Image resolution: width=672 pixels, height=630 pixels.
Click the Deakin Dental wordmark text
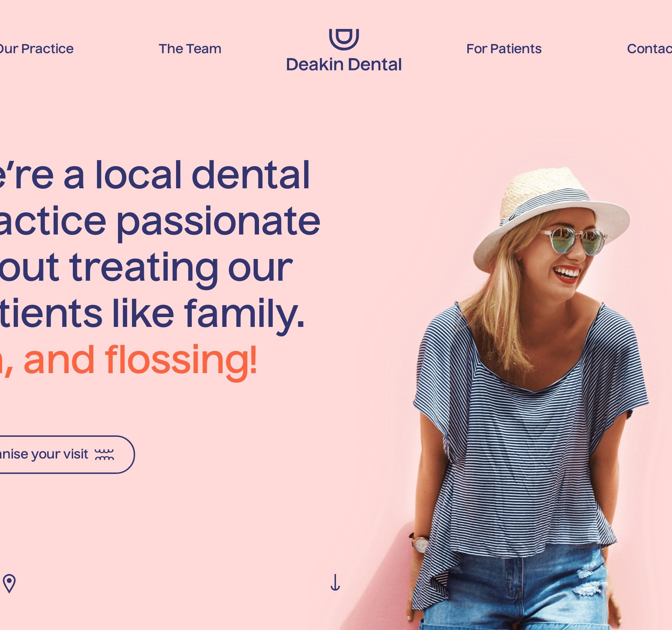pos(344,64)
